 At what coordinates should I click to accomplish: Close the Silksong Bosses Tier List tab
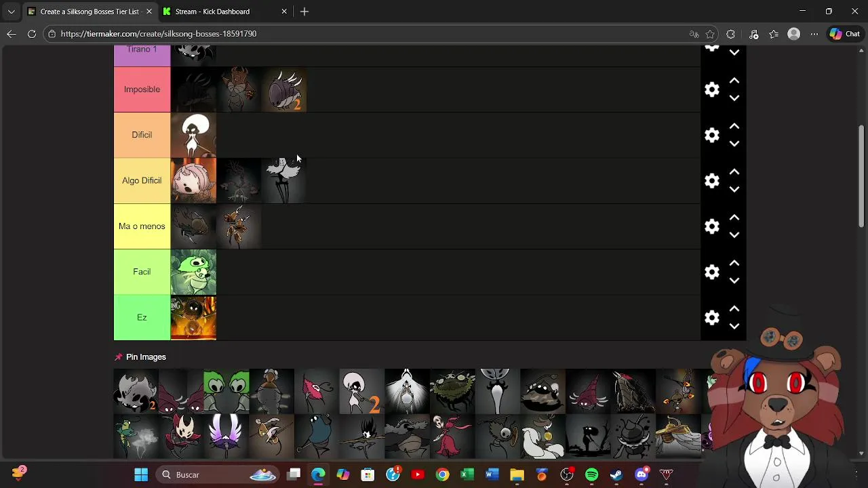(x=149, y=12)
